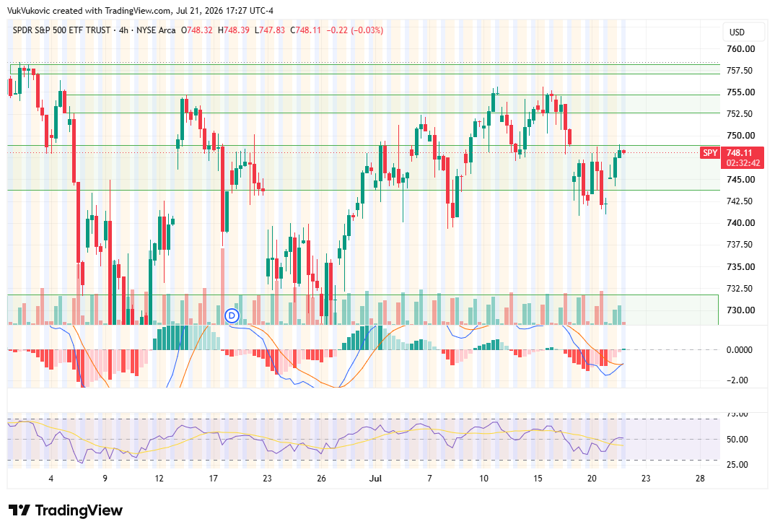
Task: Click date 7 on time axis
Action: tap(429, 478)
